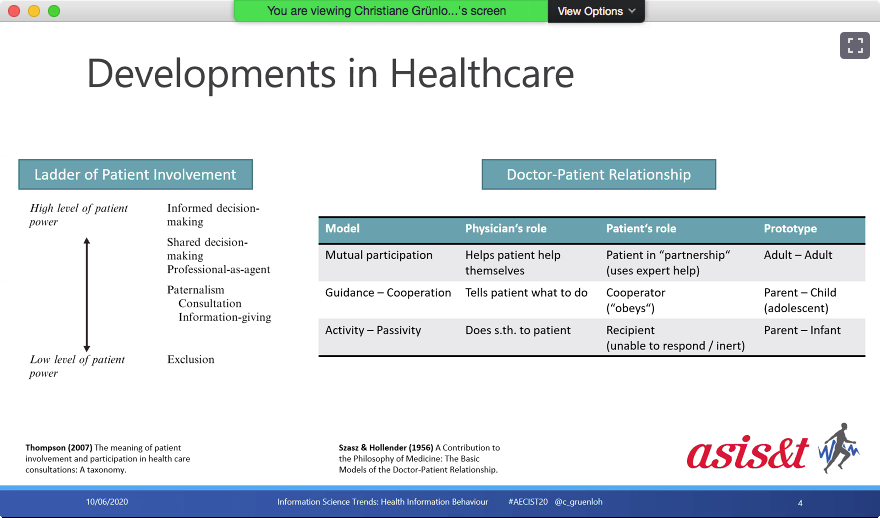Open the View Options dropdown
The height and width of the screenshot is (518, 880).
point(596,11)
